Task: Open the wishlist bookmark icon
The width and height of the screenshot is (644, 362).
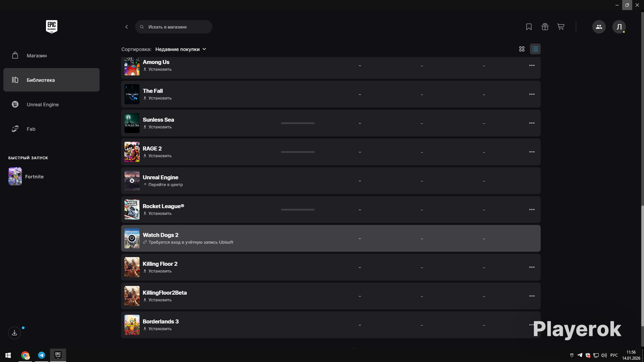Action: pos(529,27)
